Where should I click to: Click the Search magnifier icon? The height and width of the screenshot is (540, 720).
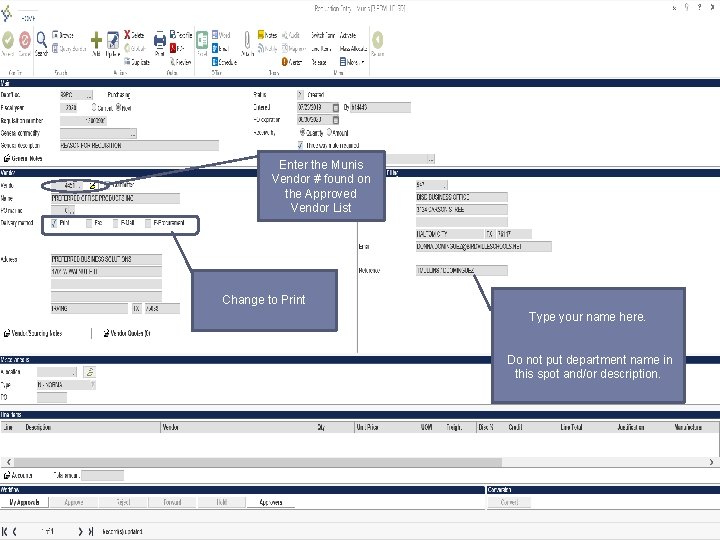41,40
